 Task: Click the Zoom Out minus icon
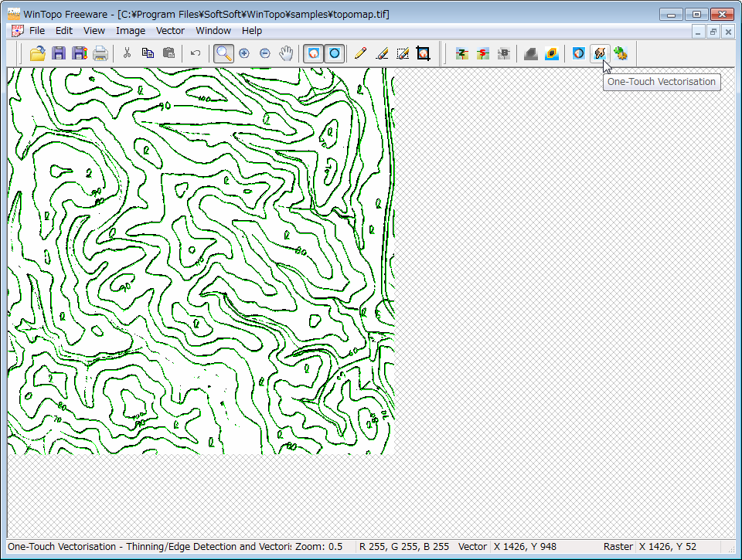pos(265,53)
